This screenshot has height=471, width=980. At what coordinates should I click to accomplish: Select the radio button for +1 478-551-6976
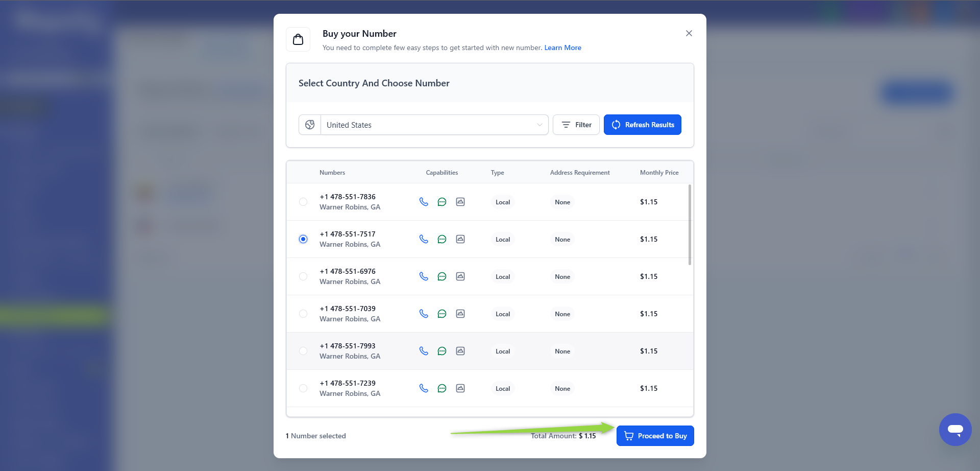(303, 276)
